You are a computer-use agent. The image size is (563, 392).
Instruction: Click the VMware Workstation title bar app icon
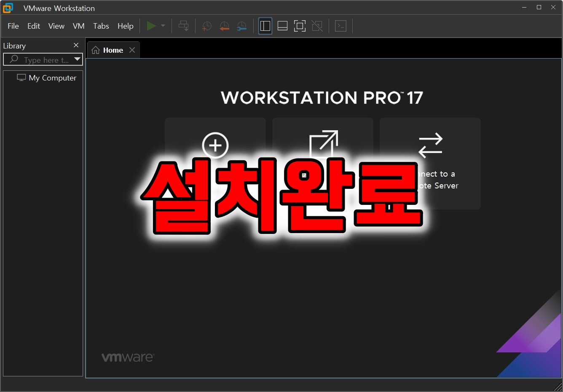8,8
